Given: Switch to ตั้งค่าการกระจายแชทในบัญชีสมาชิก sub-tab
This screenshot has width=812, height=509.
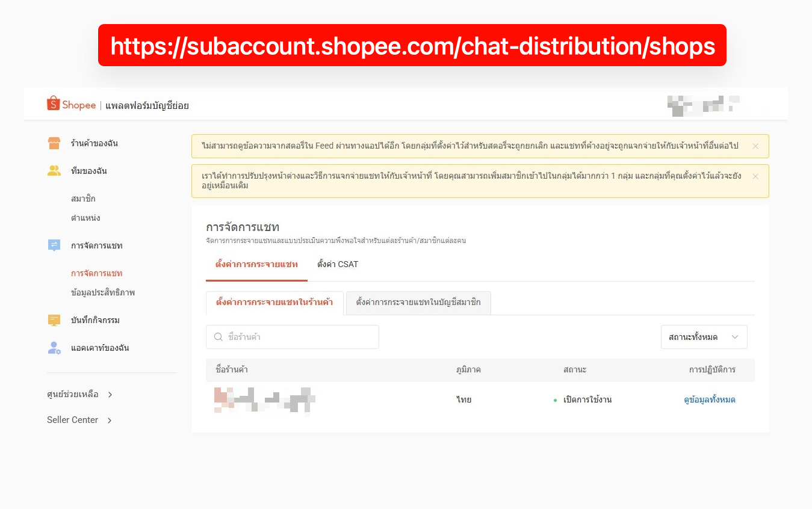Looking at the screenshot, I should pyautogui.click(x=418, y=303).
